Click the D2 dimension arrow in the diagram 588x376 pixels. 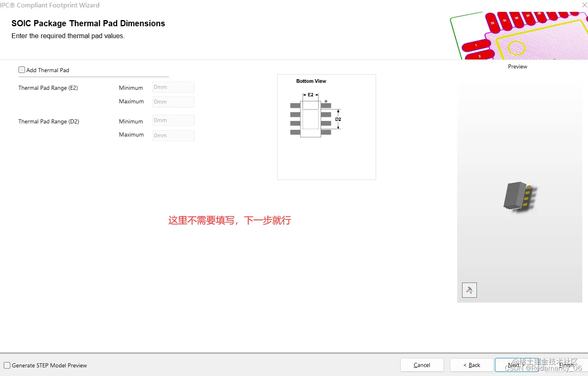click(x=337, y=119)
